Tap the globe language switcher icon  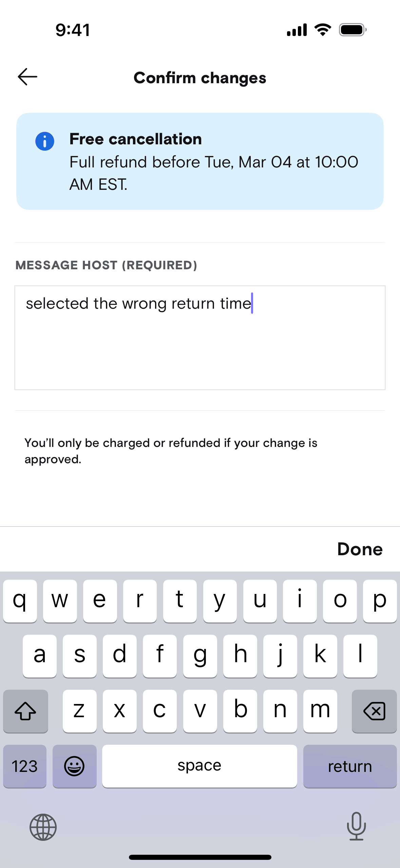pos(43,827)
